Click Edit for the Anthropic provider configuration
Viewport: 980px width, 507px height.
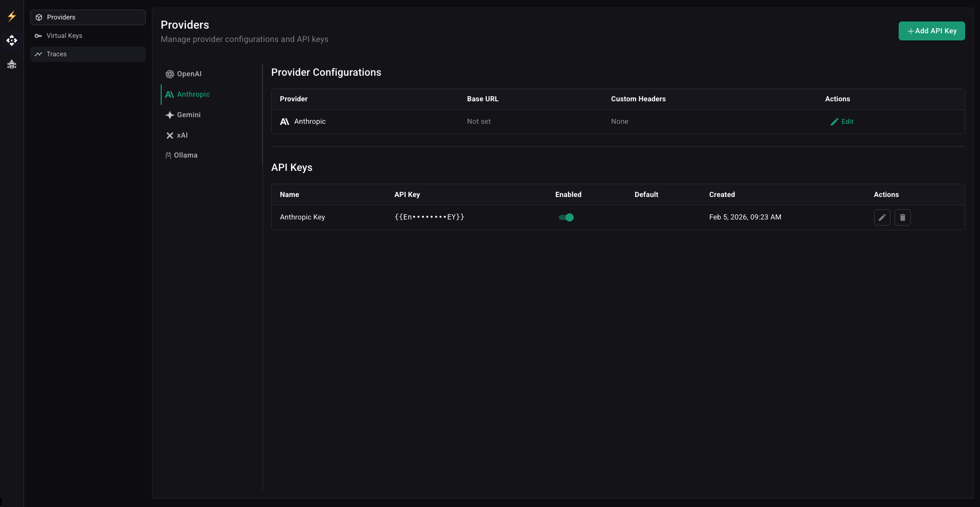coord(842,122)
